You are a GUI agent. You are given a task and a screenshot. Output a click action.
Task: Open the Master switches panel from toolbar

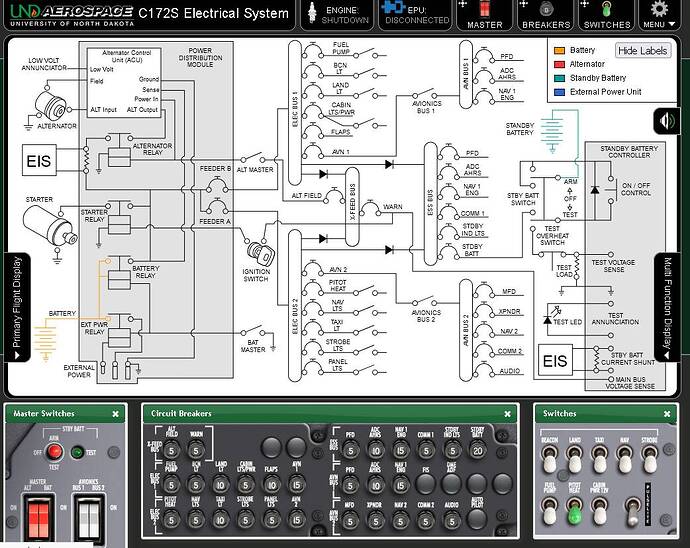pos(485,15)
